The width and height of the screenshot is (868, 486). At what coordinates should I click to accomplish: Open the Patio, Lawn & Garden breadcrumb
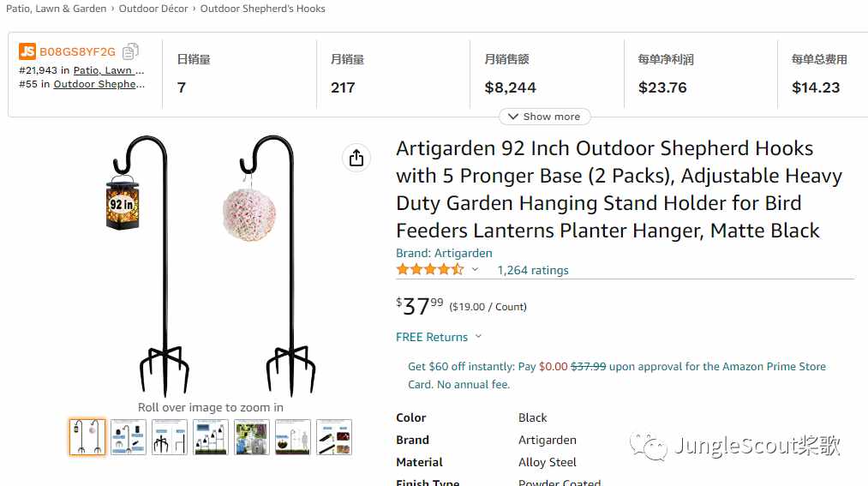pos(56,9)
